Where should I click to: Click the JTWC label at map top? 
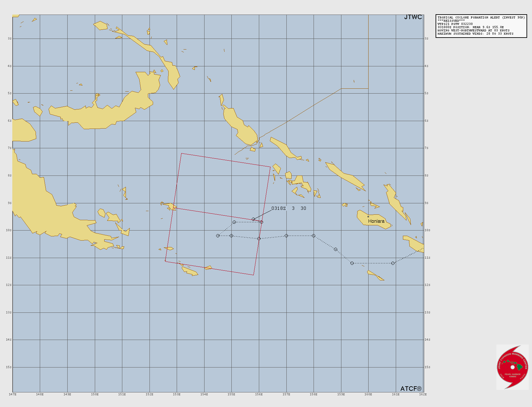tap(413, 17)
